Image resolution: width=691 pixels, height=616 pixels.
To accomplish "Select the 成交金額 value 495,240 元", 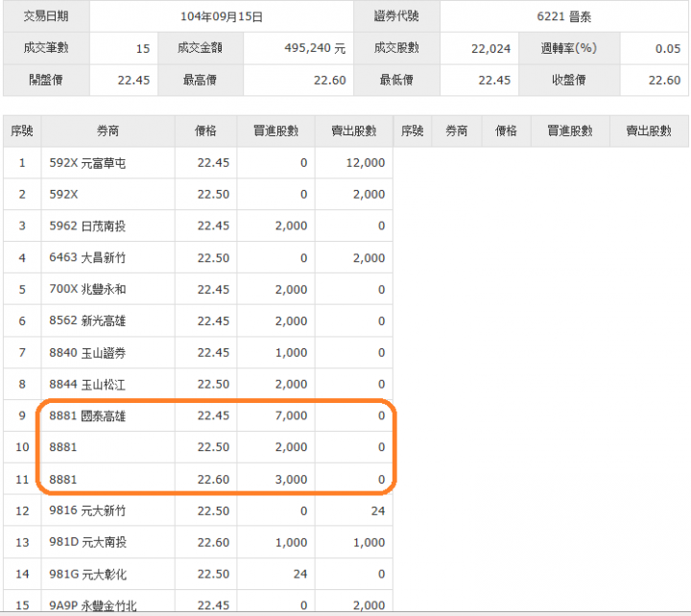I will pos(315,48).
